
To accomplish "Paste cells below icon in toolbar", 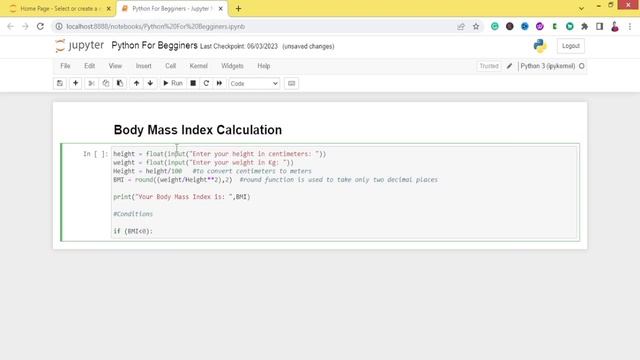I will 120,83.
